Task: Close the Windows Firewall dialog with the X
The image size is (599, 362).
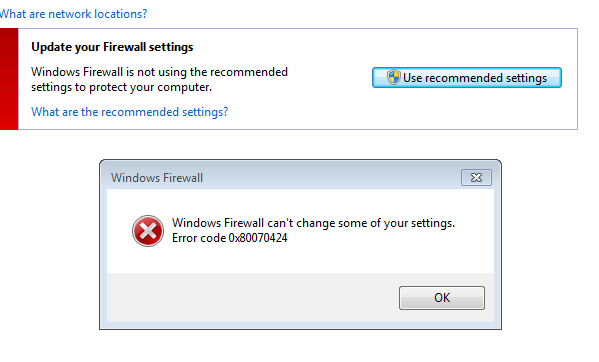Action: tap(476, 178)
